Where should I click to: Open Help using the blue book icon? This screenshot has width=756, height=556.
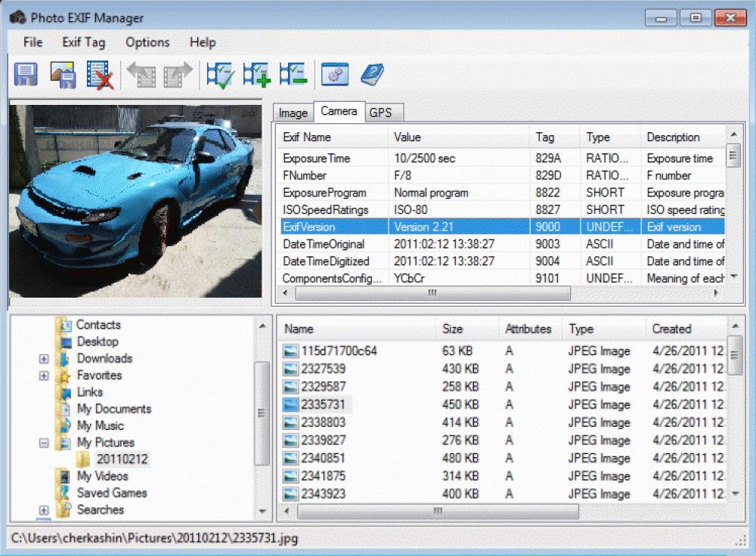coord(372,74)
